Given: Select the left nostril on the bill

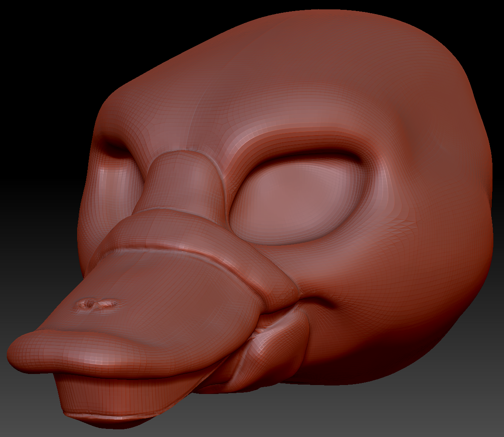Looking at the screenshot, I should (x=88, y=303).
